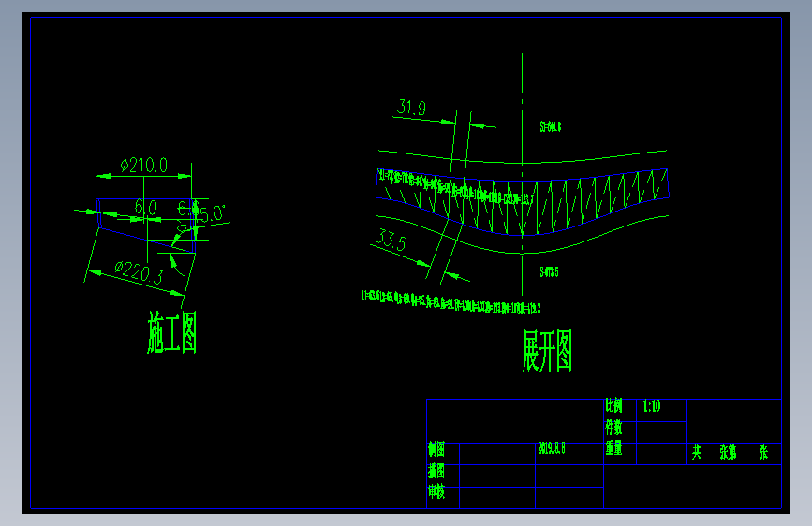The image size is (812, 526).
Task: Click the 重量 label in title block
Action: (613, 447)
